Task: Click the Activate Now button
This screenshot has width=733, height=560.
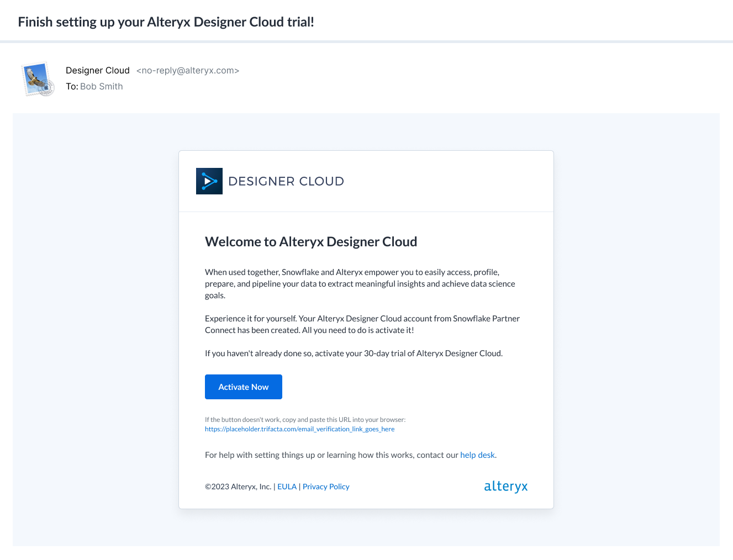Action: pos(244,387)
